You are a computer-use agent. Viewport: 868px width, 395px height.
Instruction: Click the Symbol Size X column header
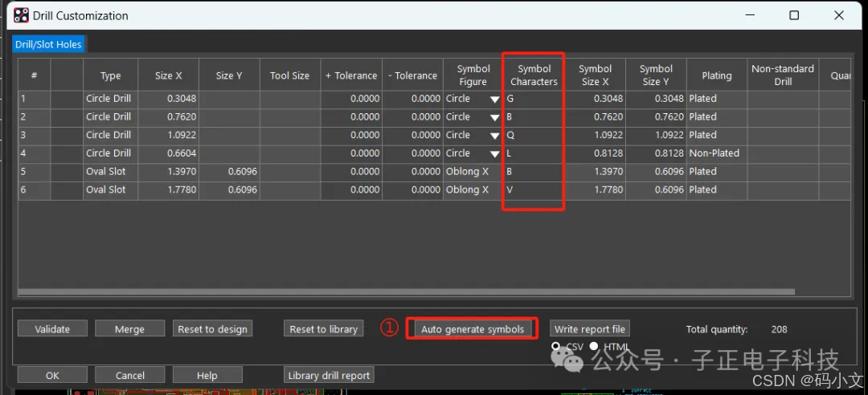coord(595,75)
